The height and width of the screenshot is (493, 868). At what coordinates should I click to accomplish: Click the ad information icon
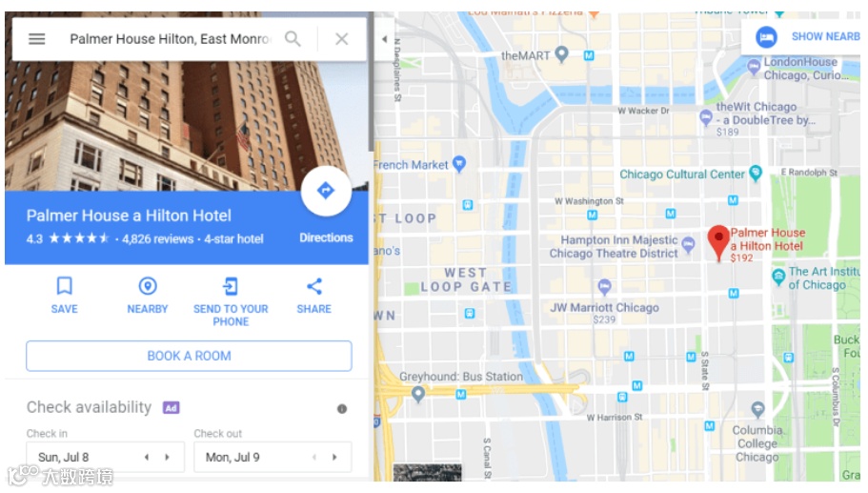coord(342,409)
